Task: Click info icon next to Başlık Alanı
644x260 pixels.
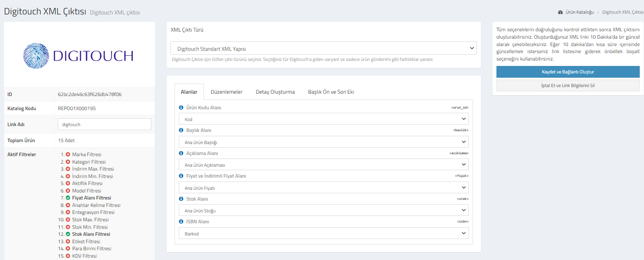Action: [x=181, y=130]
